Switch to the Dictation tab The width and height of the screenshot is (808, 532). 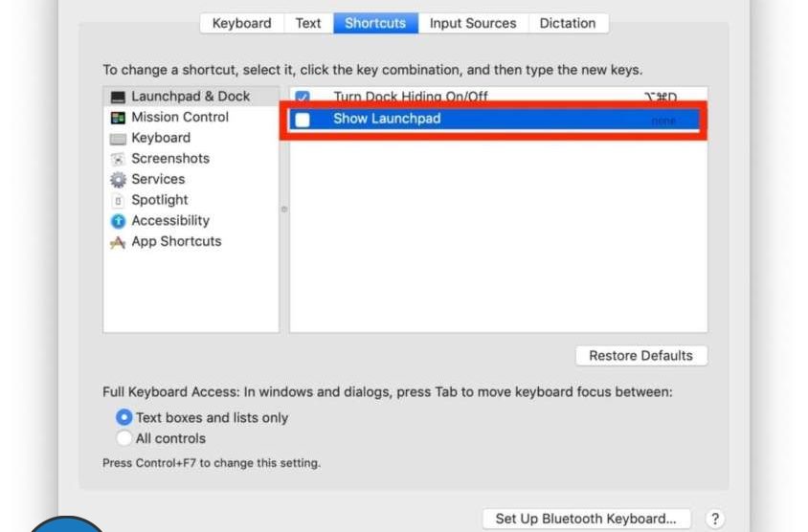pyautogui.click(x=568, y=23)
